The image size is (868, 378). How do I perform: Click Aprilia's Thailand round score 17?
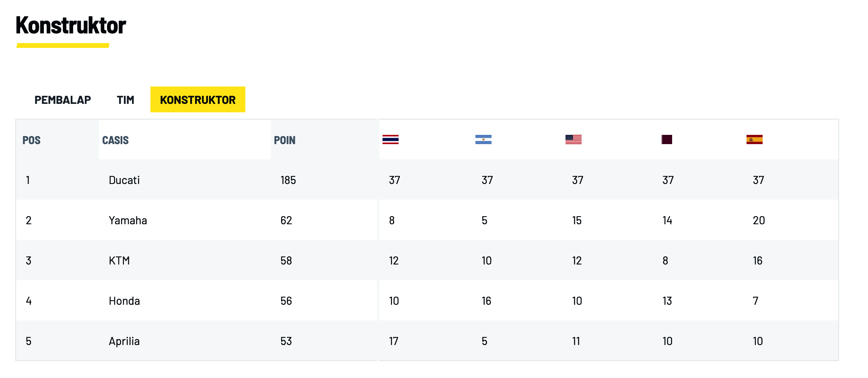coord(394,341)
